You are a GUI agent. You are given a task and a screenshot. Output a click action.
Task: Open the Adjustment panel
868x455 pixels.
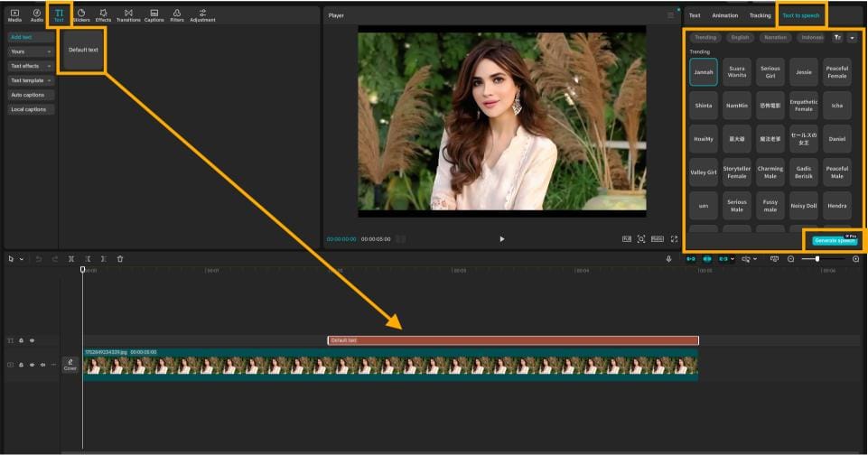click(202, 14)
